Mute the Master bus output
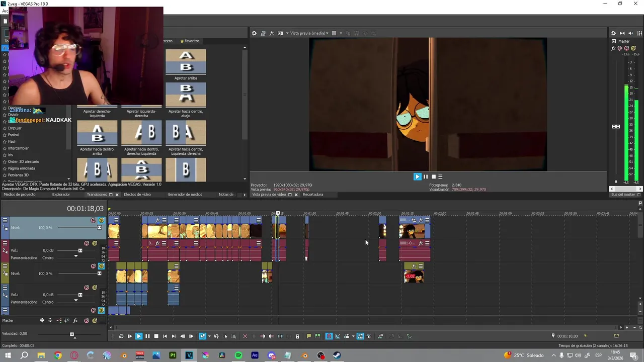The height and width of the screenshot is (362, 644). click(x=627, y=48)
